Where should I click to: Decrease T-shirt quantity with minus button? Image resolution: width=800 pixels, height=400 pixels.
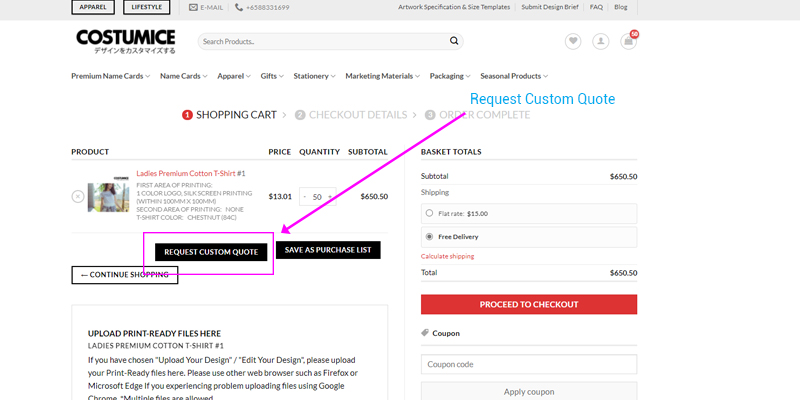click(x=305, y=197)
